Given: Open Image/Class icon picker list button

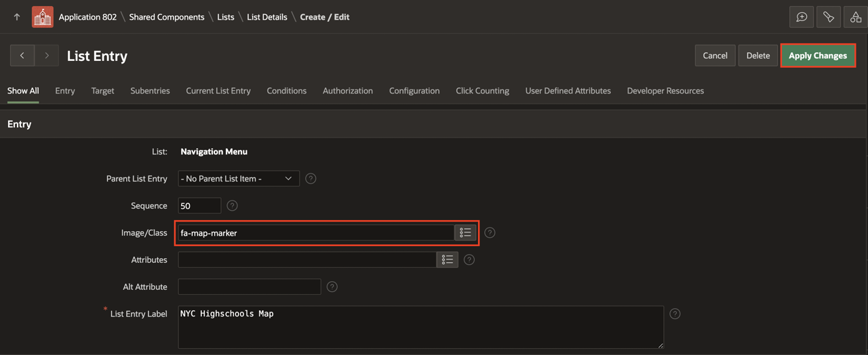Looking at the screenshot, I should click(x=465, y=232).
